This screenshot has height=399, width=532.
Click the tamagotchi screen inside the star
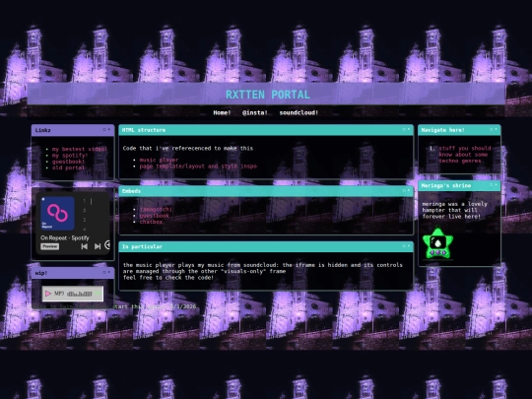437,242
